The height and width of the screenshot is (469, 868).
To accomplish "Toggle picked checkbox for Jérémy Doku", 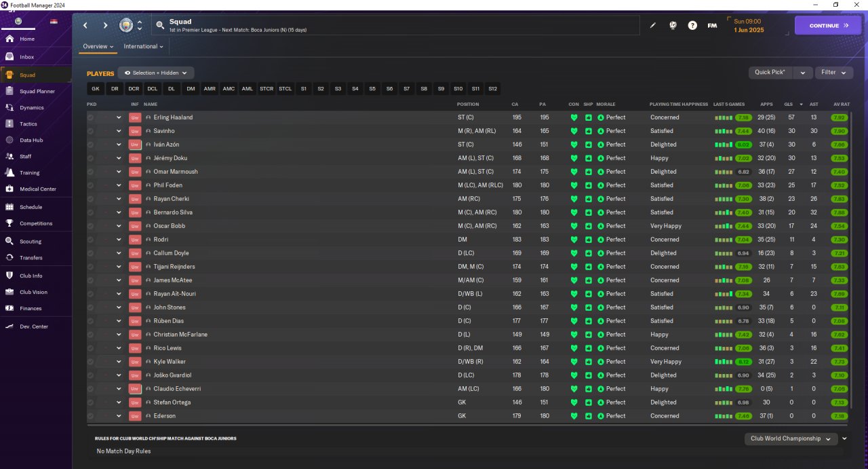I will click(x=91, y=158).
